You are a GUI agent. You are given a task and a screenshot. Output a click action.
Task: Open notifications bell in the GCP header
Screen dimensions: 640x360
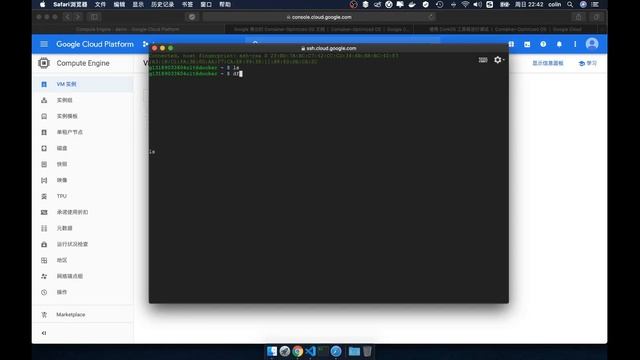tap(559, 44)
